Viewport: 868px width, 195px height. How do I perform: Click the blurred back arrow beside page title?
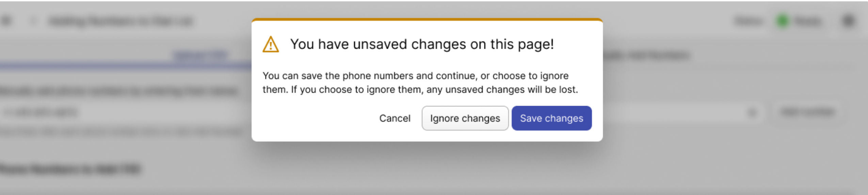point(33,21)
